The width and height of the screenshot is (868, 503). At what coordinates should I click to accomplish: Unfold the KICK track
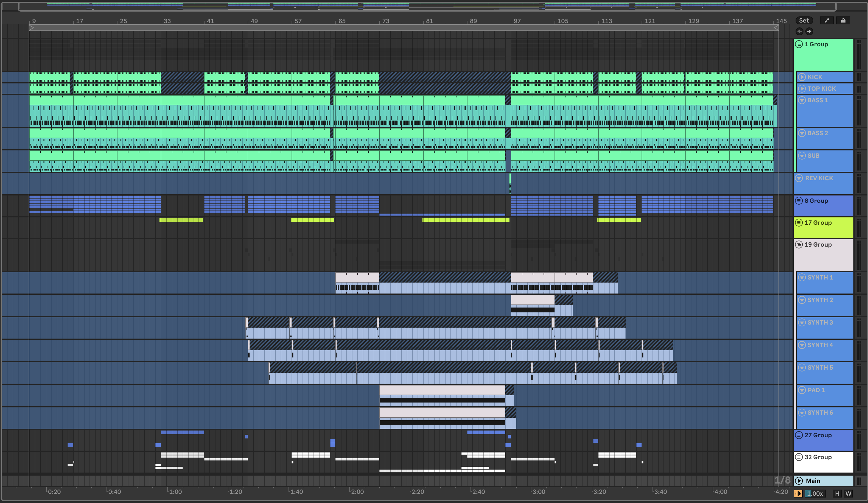pos(802,77)
